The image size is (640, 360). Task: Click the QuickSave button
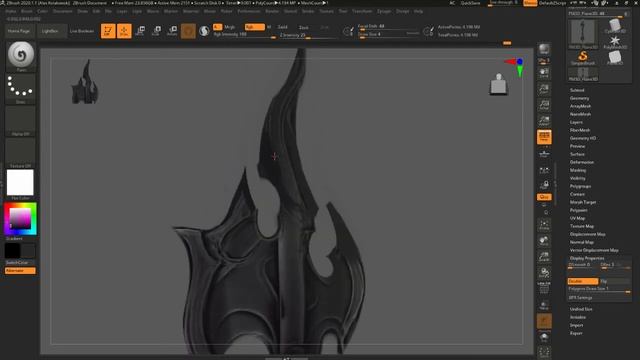(x=470, y=3)
